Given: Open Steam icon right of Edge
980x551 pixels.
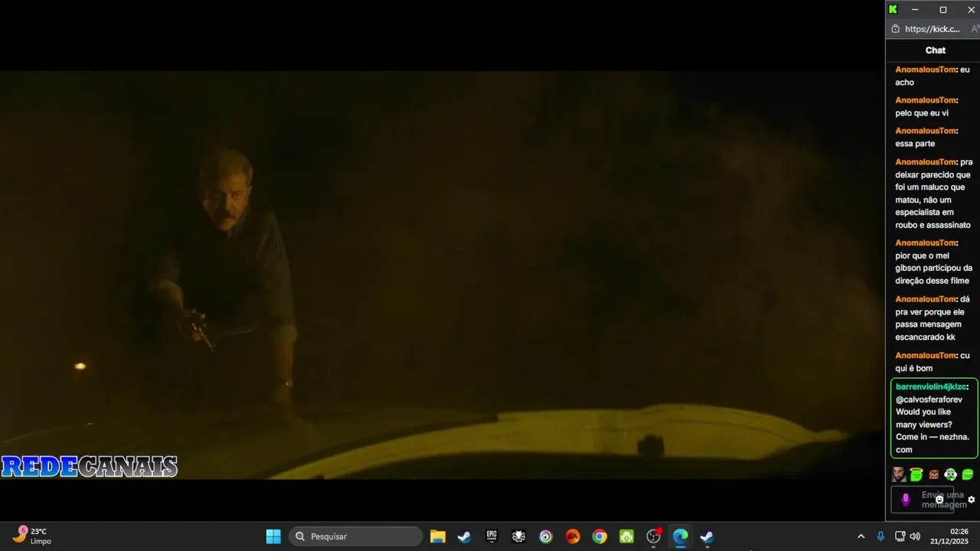Looking at the screenshot, I should tap(707, 536).
